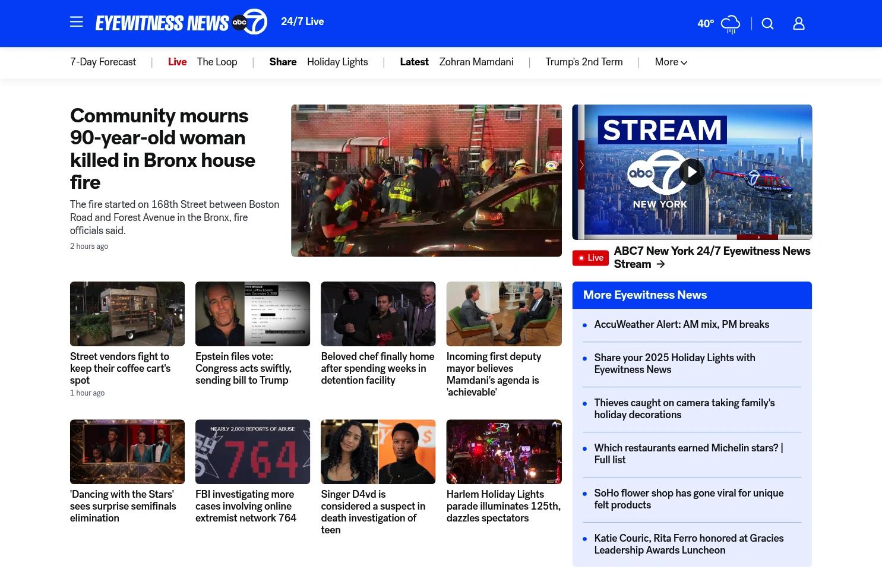This screenshot has height=588, width=882.
Task: Read SoHo flower shop viral story
Action: click(689, 499)
